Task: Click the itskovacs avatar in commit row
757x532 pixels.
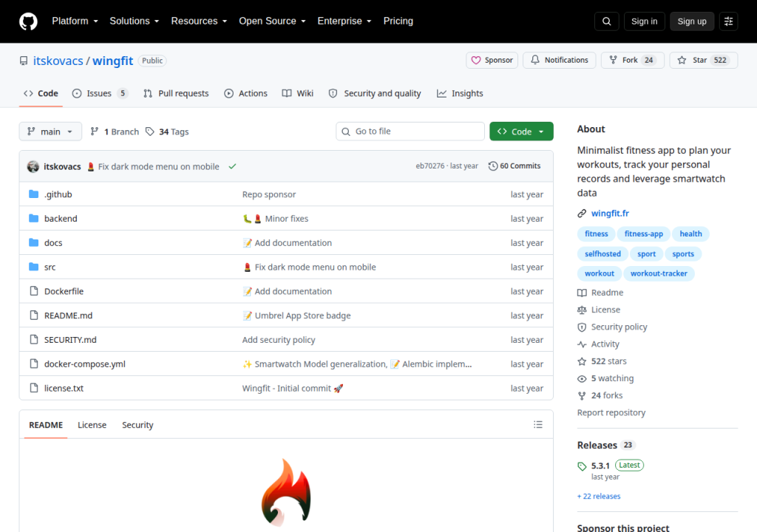Action: coord(33,166)
